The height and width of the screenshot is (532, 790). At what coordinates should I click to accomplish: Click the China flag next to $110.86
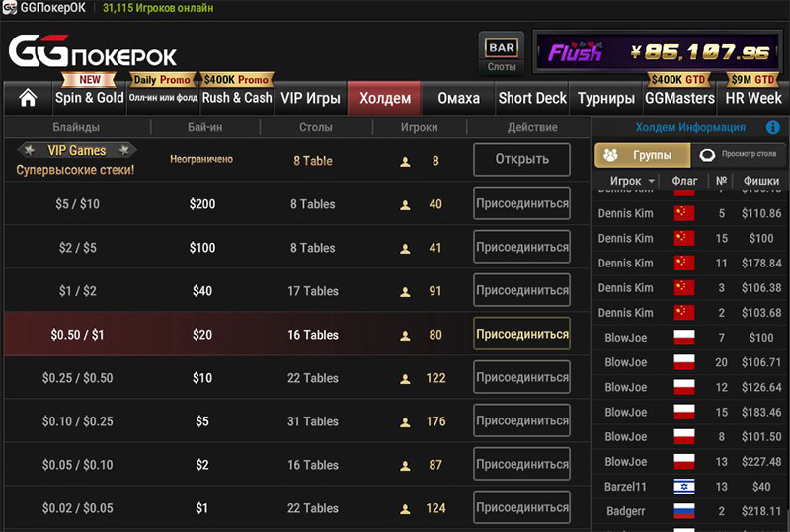click(684, 213)
